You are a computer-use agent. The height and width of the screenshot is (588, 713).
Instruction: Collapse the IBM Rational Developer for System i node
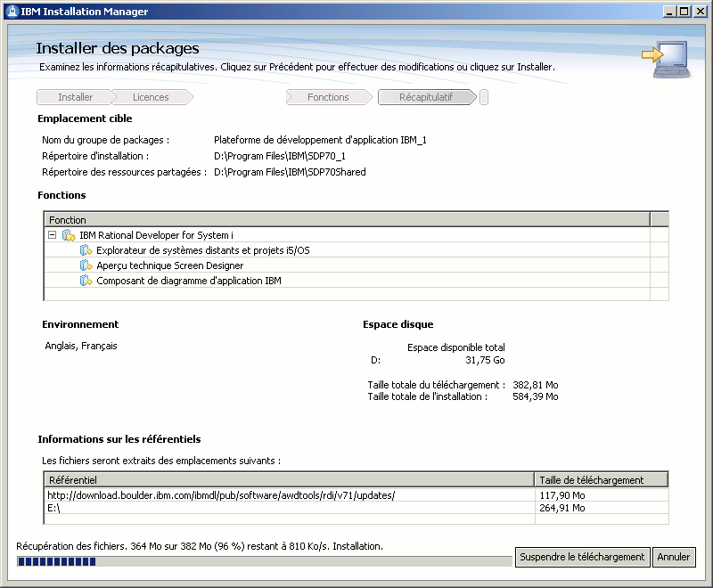pyautogui.click(x=53, y=235)
